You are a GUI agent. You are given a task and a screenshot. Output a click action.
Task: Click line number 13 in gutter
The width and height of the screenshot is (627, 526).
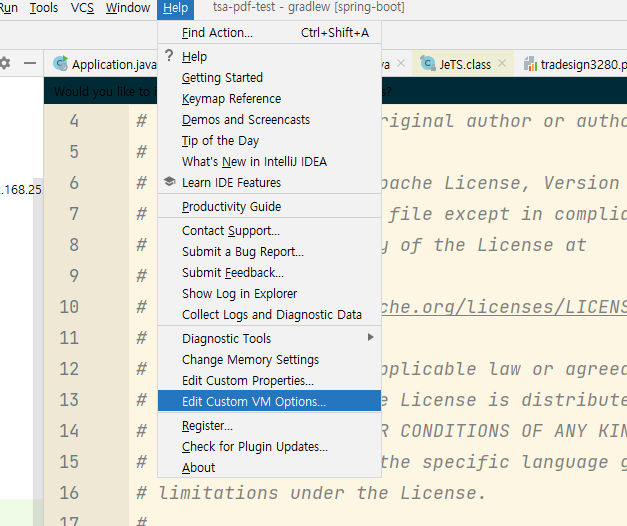point(69,400)
